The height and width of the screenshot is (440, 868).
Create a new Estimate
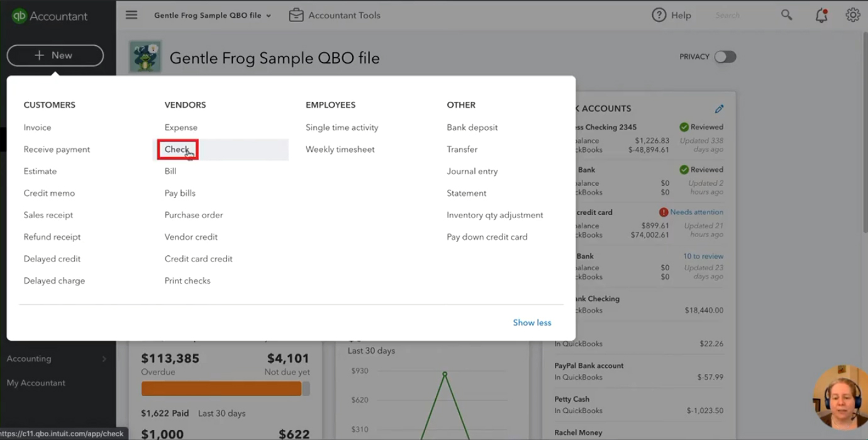pyautogui.click(x=40, y=172)
